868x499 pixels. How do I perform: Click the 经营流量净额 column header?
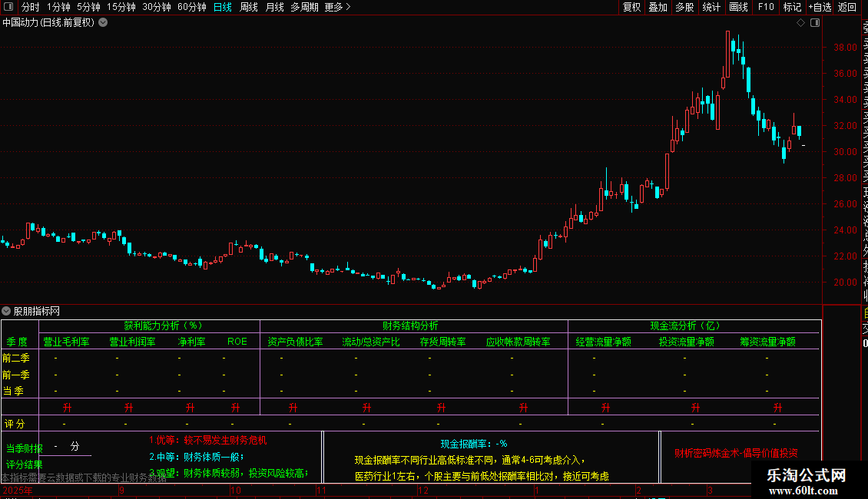coord(604,342)
